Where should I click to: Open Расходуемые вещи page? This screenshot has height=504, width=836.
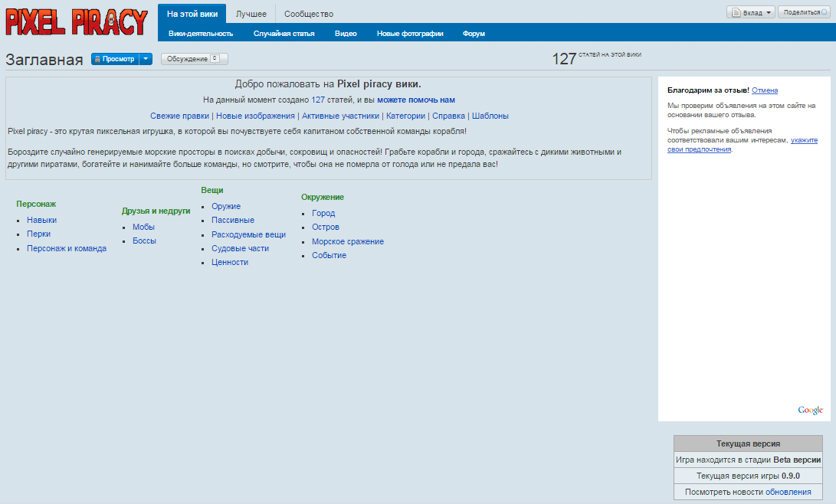pyautogui.click(x=248, y=234)
